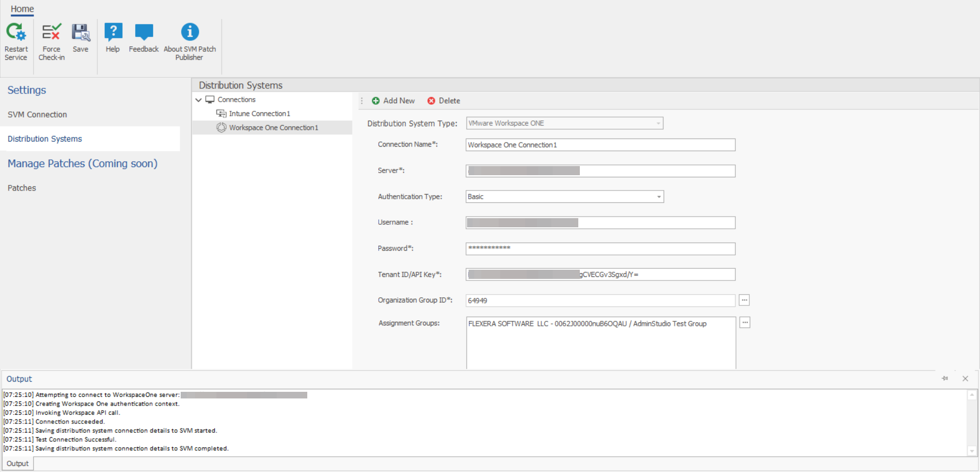Click the Workspace One connection icon
Screen dimensions: 980x472
point(221,128)
